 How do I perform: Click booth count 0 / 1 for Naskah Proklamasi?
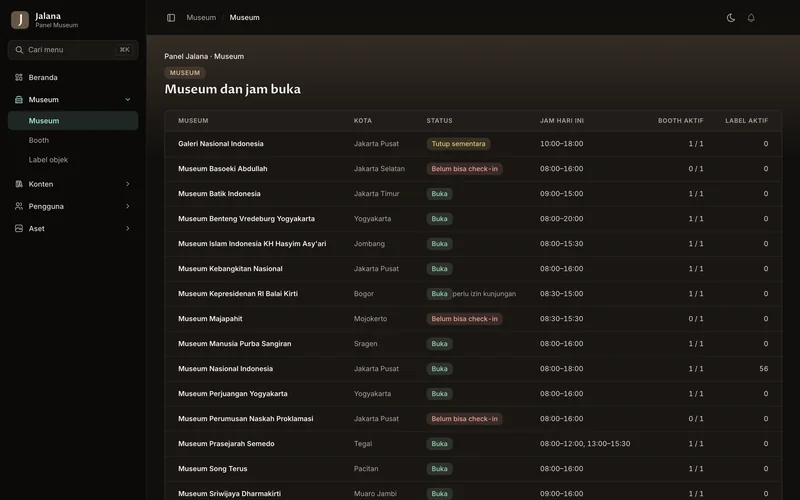(x=695, y=419)
